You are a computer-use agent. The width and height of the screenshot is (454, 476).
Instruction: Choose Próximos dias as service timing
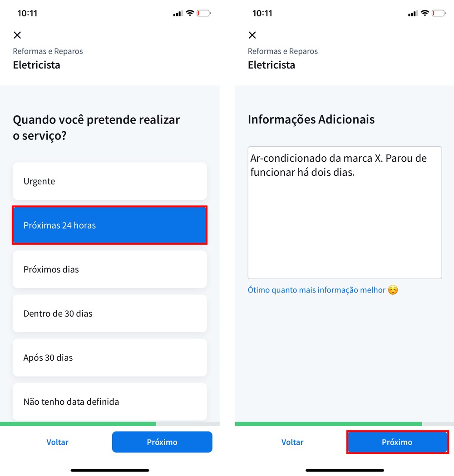tap(109, 269)
